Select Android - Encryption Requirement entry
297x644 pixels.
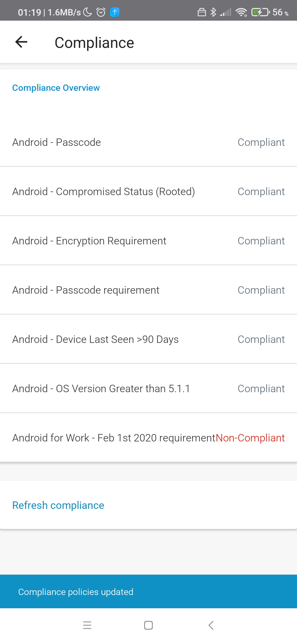[x=148, y=241]
